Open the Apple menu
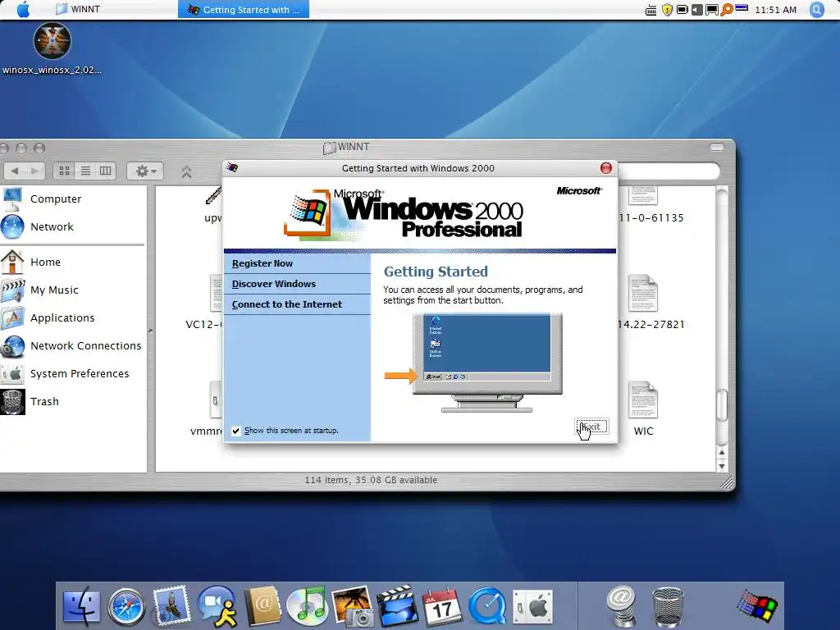 24,9
